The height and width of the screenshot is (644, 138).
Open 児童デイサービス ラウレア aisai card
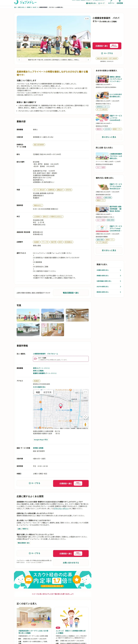tap(109, 234)
